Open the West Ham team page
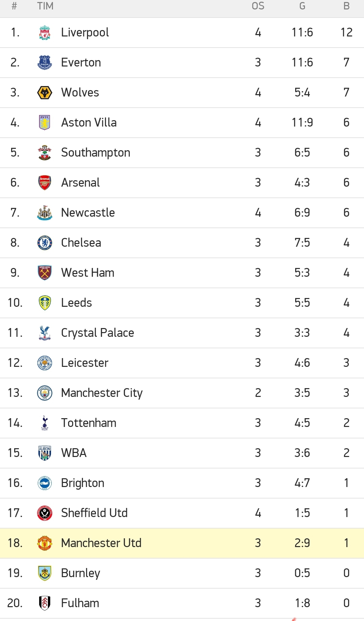The width and height of the screenshot is (364, 621). pyautogui.click(x=88, y=273)
